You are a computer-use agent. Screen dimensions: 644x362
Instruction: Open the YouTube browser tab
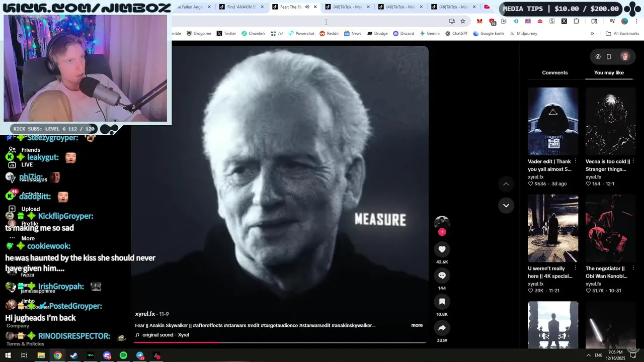(x=487, y=7)
